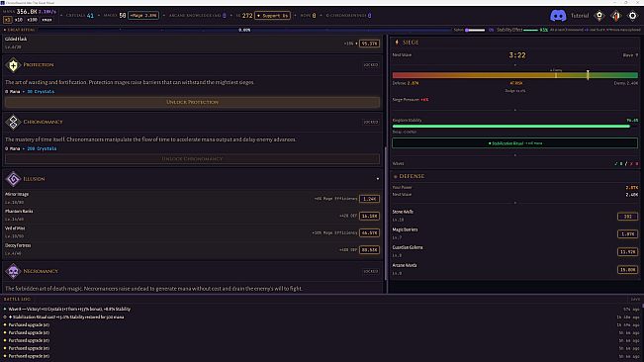Click the Necromancy skull icon
Screen dimensions: 644x362
(13, 271)
